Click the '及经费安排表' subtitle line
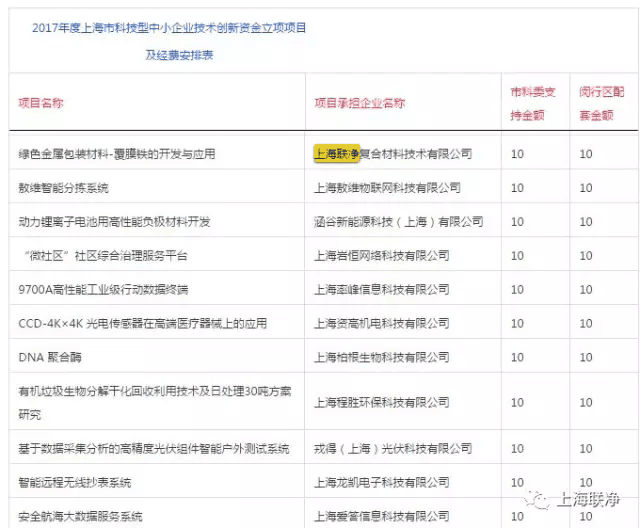640x528 pixels. pyautogui.click(x=179, y=55)
